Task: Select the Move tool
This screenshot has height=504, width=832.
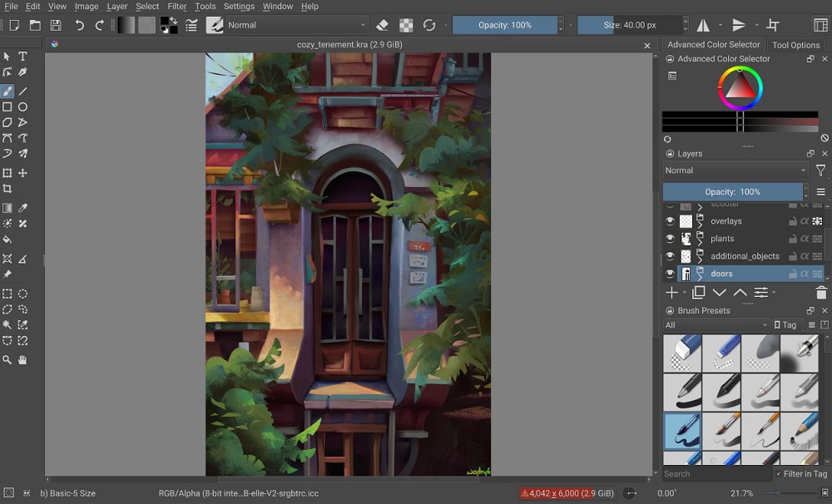Action: tap(22, 172)
